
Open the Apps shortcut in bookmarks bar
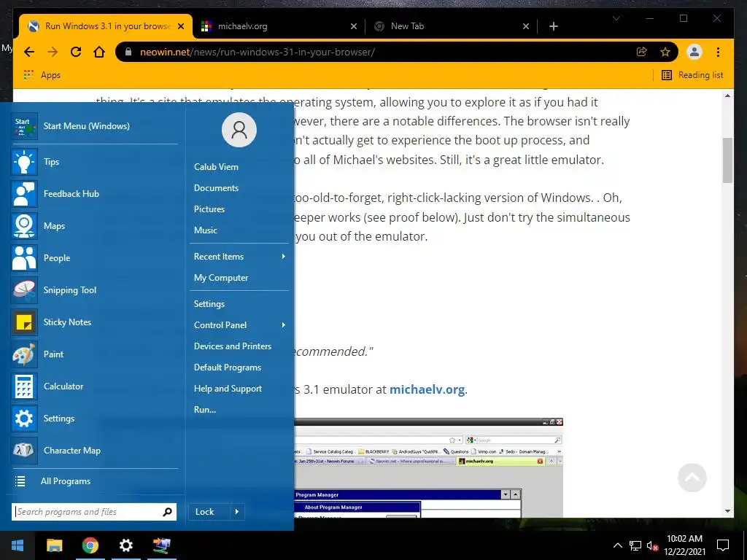click(42, 75)
